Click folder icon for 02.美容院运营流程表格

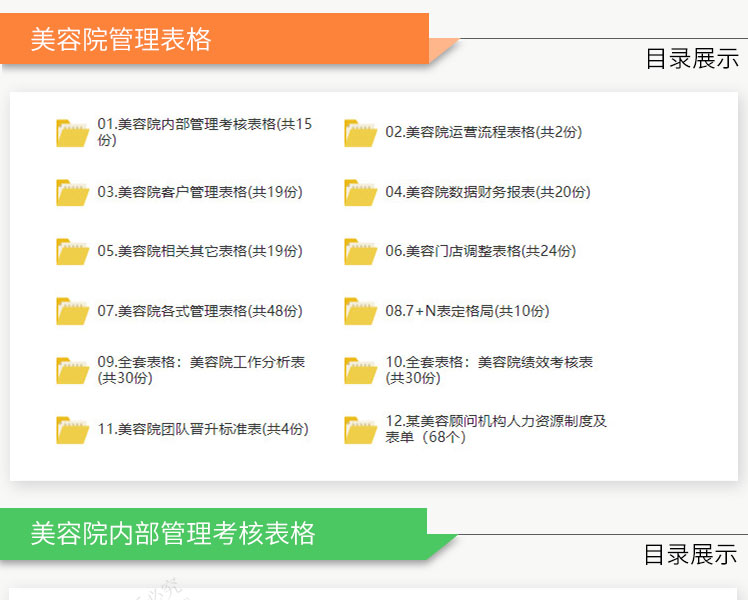361,133
